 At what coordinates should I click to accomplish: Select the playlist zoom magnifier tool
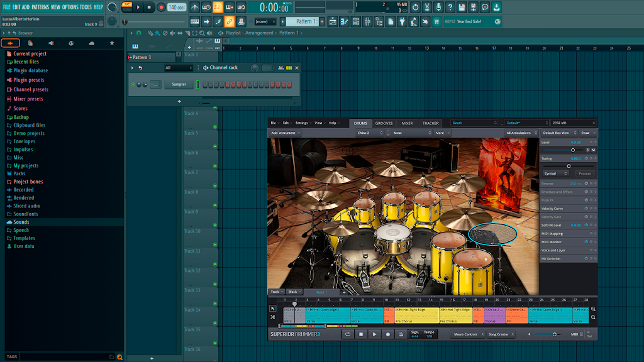click(x=202, y=33)
